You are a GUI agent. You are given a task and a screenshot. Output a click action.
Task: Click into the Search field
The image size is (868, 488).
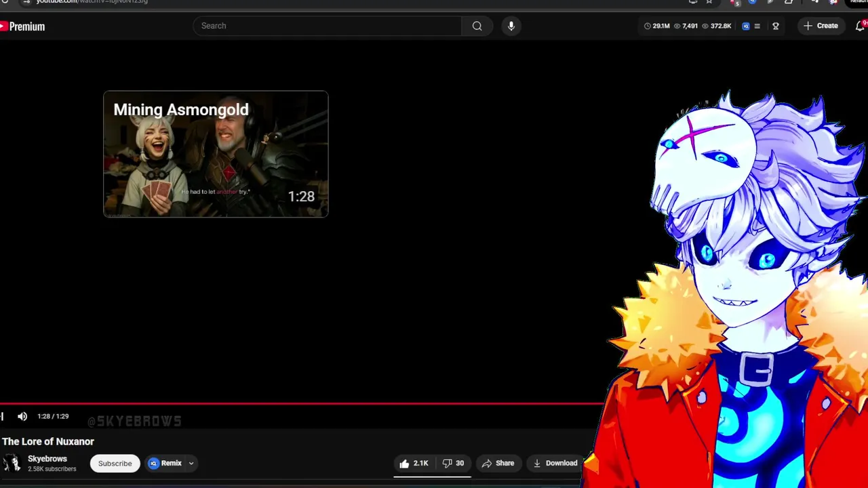[x=327, y=26]
